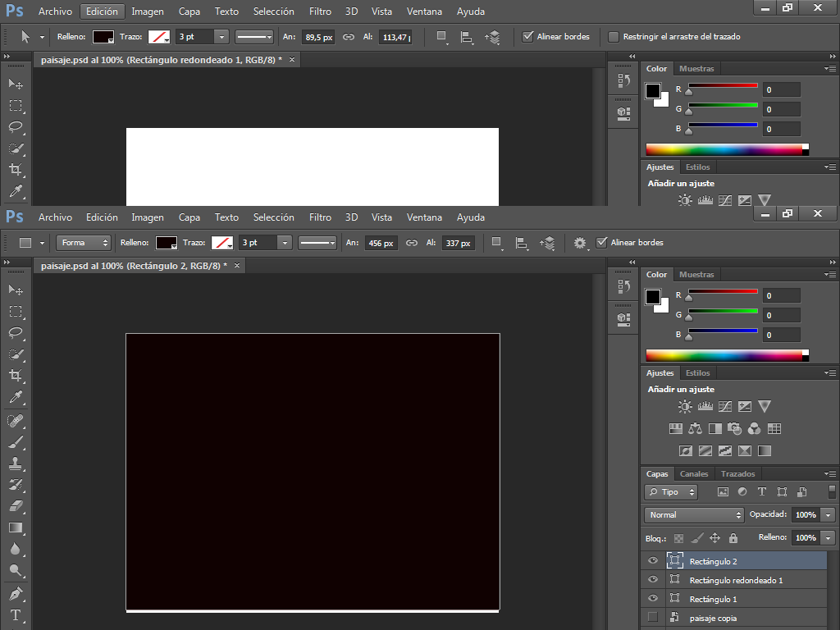
Task: Hide the Rectángulo redondeado 1 layer
Action: (652, 580)
